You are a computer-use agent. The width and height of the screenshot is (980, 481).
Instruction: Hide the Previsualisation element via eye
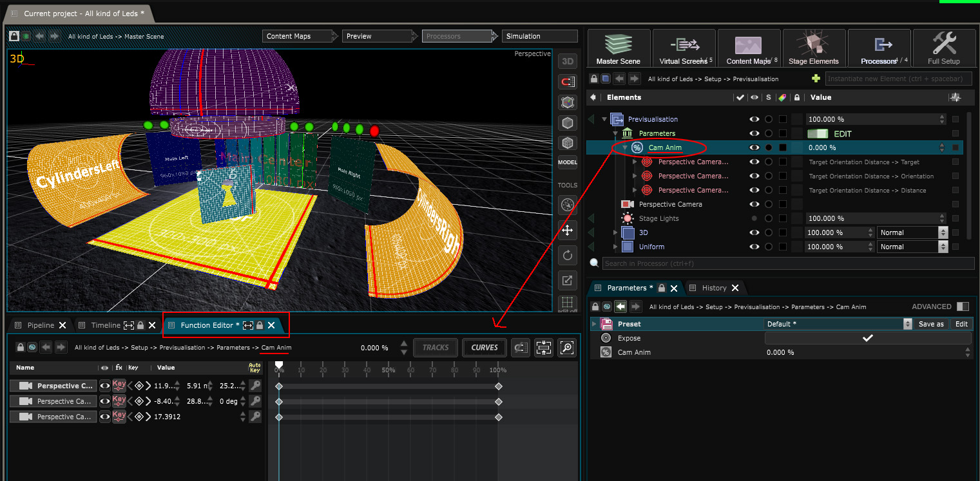[x=753, y=119]
